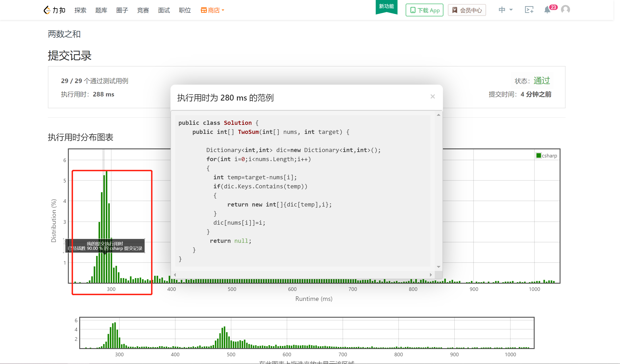
Task: Open the notifications bell icon
Action: point(547,10)
